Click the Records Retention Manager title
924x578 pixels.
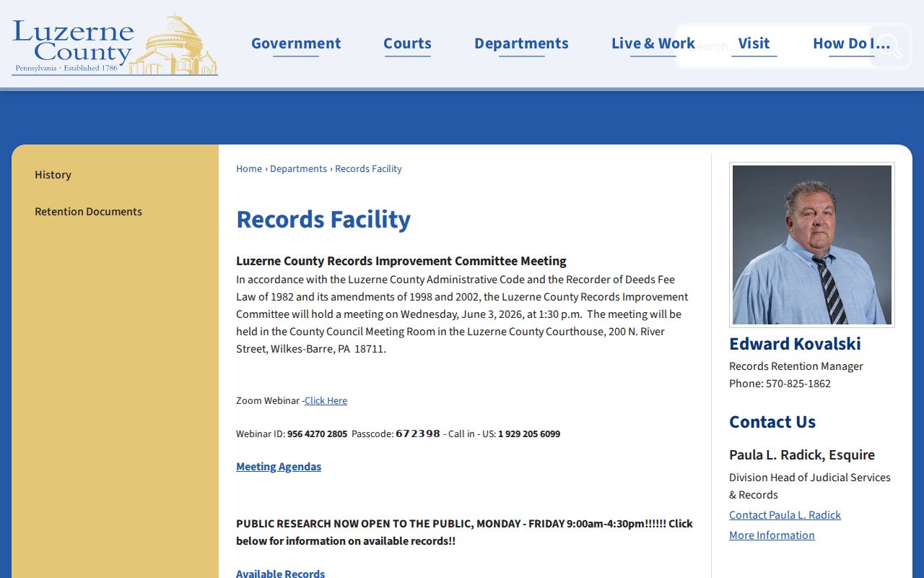tap(796, 366)
